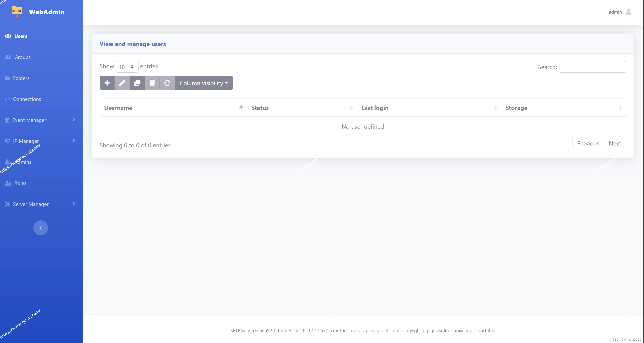Go to Folders in sidebar
This screenshot has width=644, height=343.
click(21, 78)
